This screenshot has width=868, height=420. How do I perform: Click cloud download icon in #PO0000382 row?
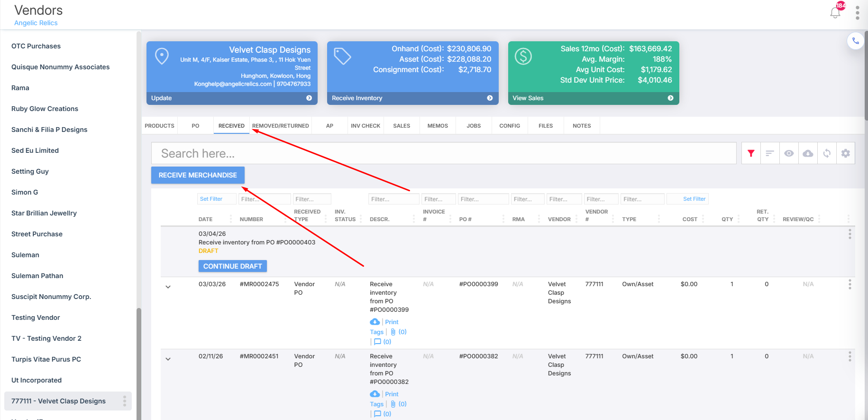coord(375,394)
